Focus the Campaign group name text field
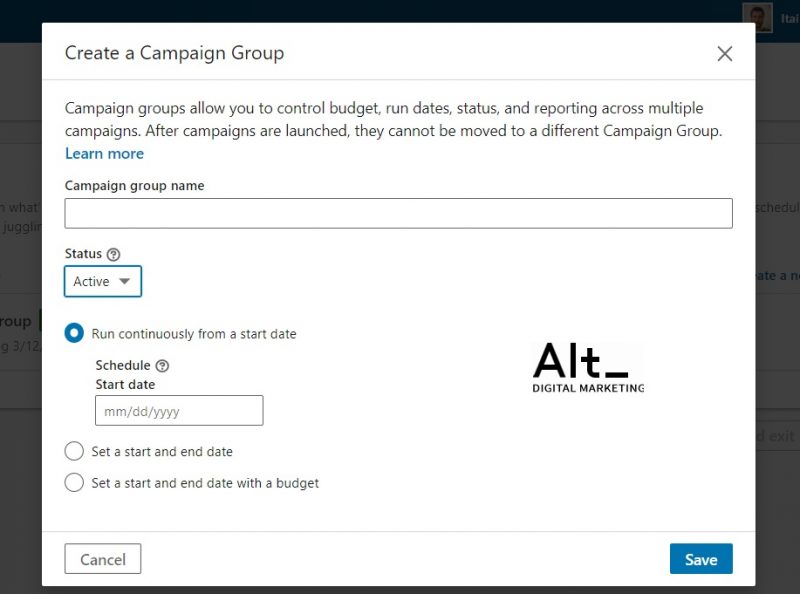Screen dimensions: 800x594 click(x=398, y=213)
